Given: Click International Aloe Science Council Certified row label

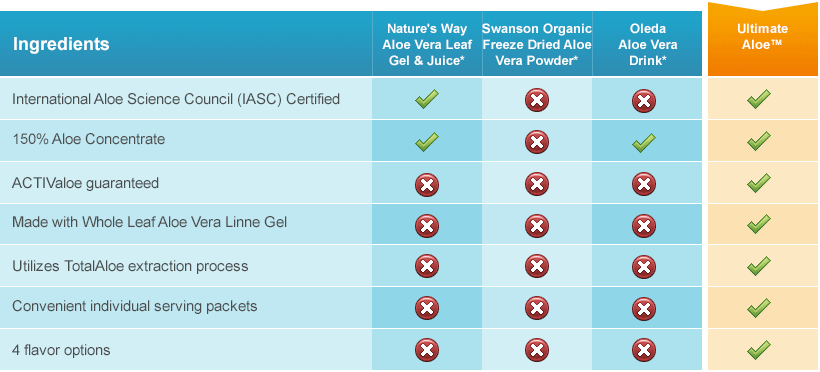Looking at the screenshot, I should pos(176,99).
